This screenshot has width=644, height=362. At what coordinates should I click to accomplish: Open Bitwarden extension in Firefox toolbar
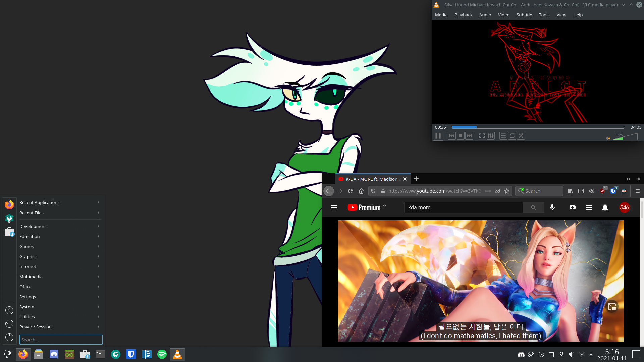pos(613,191)
